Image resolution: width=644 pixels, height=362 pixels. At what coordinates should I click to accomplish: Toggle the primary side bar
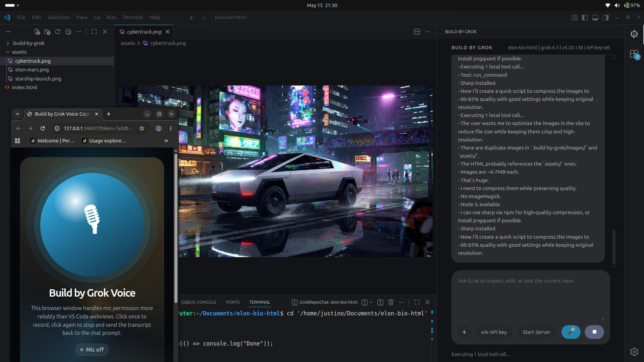click(x=585, y=17)
